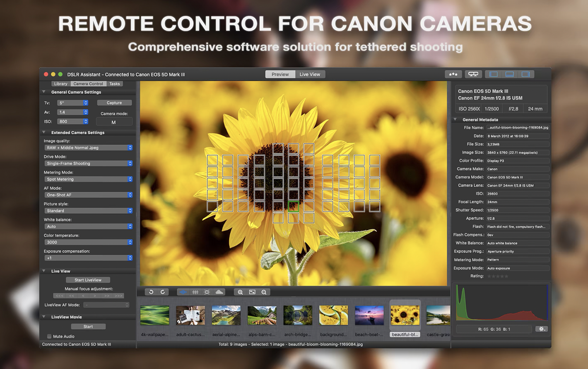Open the Picture style dropdown

click(89, 211)
